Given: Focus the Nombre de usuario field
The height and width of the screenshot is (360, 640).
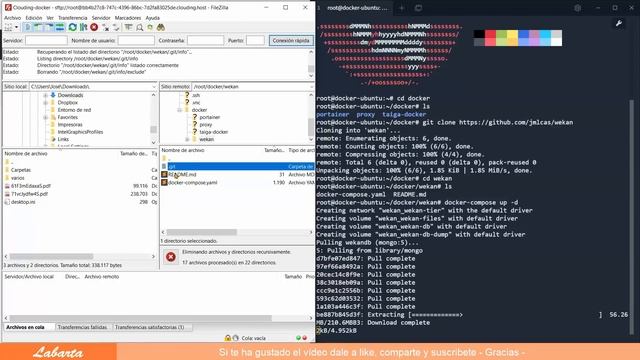Looking at the screenshot, I should [x=136, y=40].
